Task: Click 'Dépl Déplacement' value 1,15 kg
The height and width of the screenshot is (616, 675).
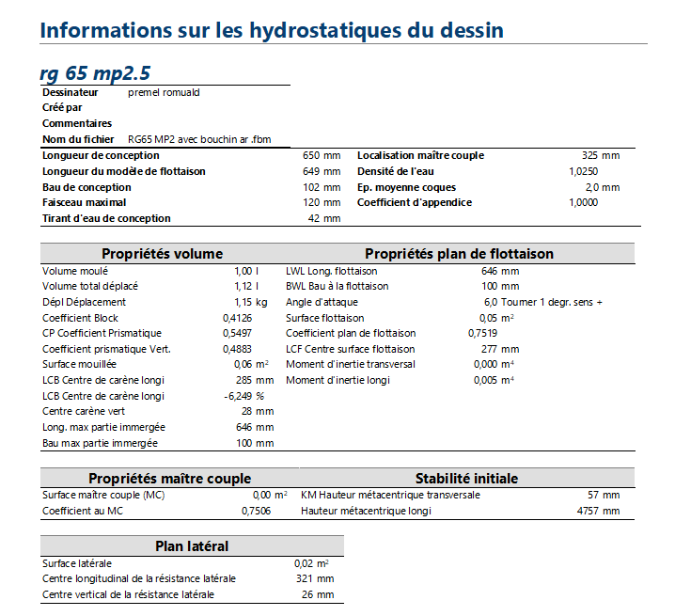Action: click(x=251, y=303)
